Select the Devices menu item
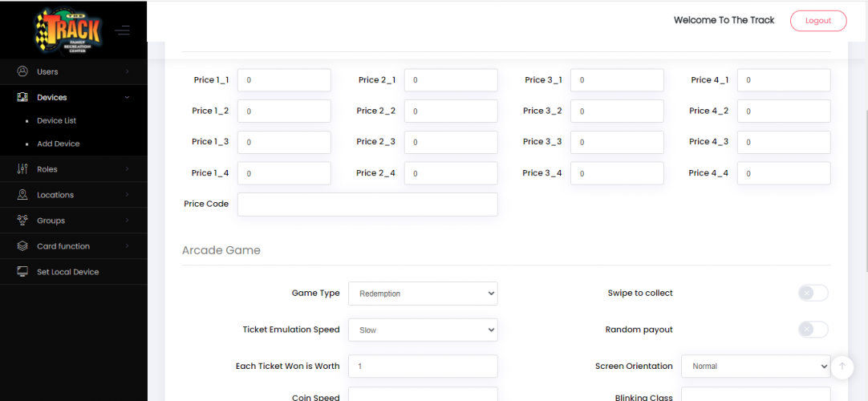This screenshot has height=401, width=868. pos(74,97)
